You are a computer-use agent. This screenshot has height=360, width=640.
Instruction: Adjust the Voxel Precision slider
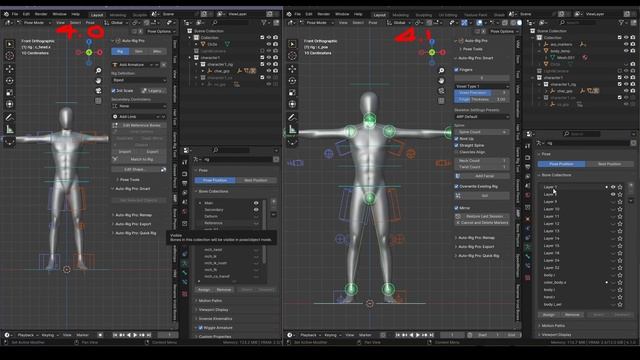tap(482, 93)
